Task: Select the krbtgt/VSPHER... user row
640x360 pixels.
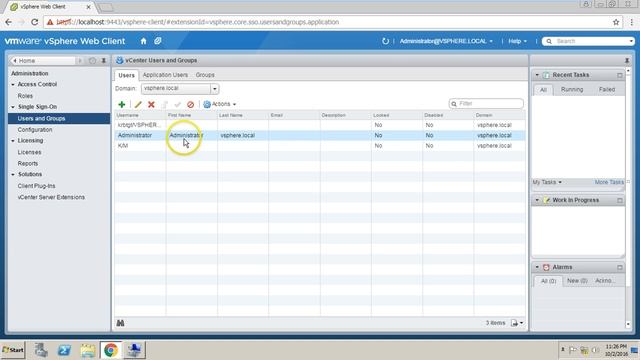Action: (x=320, y=125)
